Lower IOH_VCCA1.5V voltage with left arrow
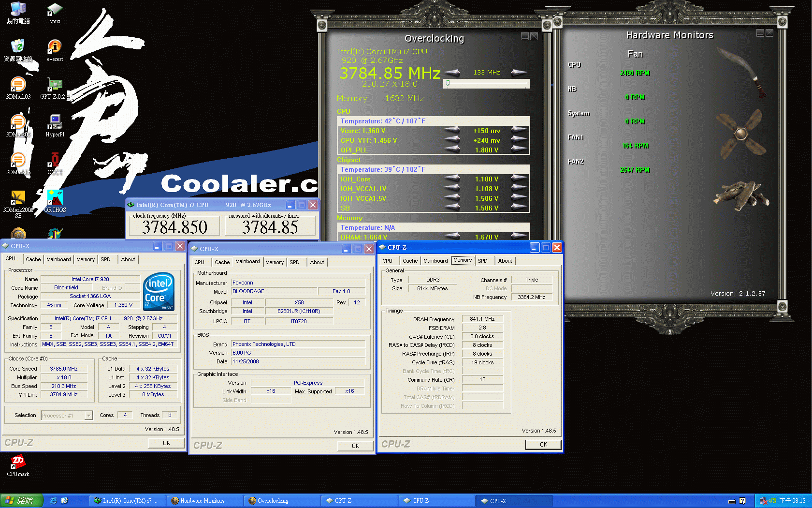This screenshot has height=508, width=812. 452,197
